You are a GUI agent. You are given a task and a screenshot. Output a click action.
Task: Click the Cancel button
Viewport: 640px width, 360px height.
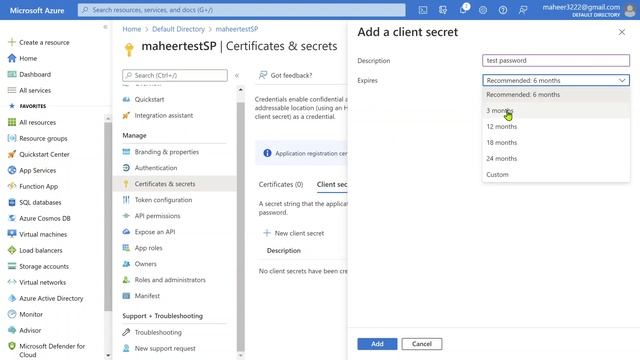pyautogui.click(x=422, y=344)
